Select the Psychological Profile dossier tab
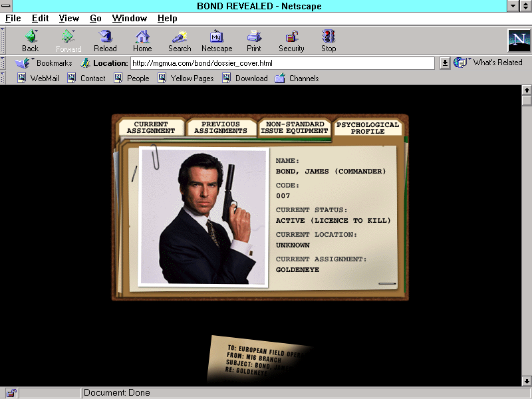Image resolution: width=532 pixels, height=399 pixels. 368,128
